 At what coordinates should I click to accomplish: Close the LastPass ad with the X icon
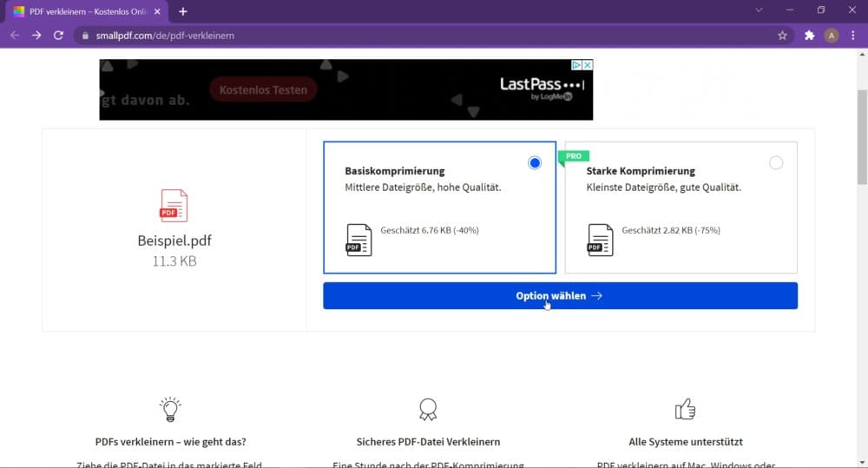pos(588,65)
